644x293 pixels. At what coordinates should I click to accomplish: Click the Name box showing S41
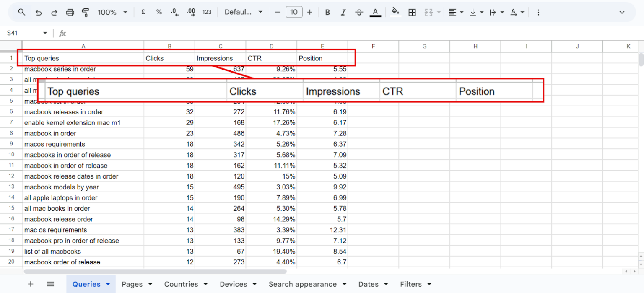click(x=21, y=33)
